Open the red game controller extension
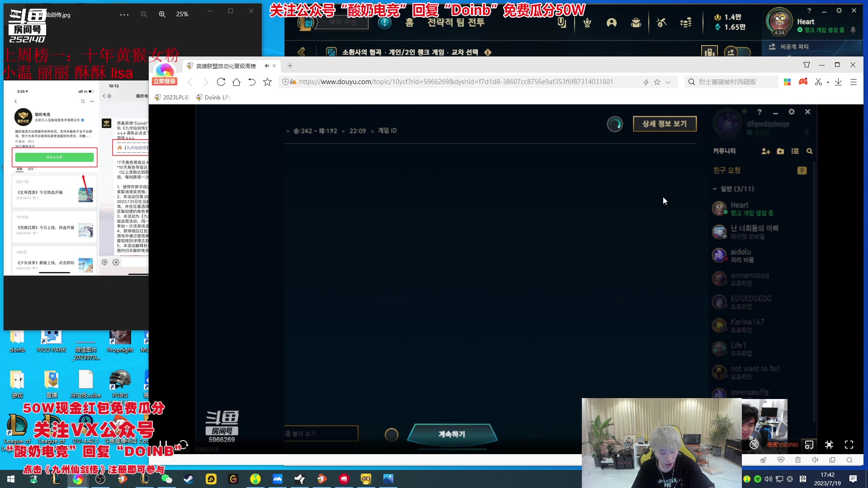This screenshot has width=868, height=488. (803, 82)
